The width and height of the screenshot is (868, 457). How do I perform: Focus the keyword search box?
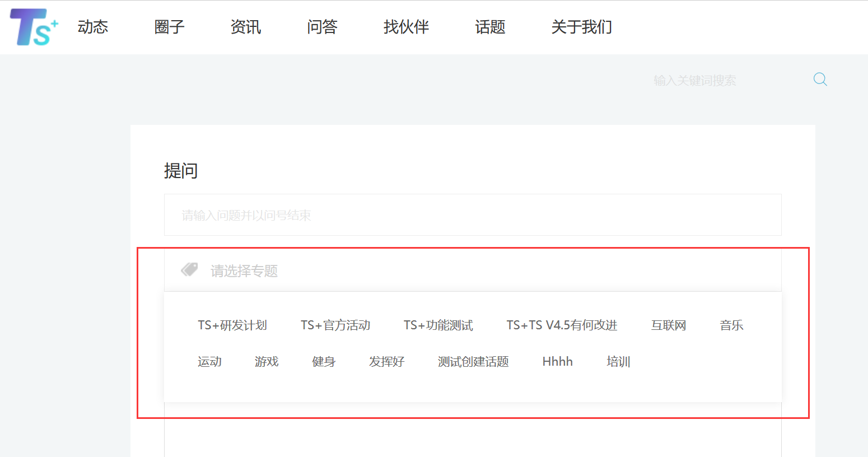728,81
